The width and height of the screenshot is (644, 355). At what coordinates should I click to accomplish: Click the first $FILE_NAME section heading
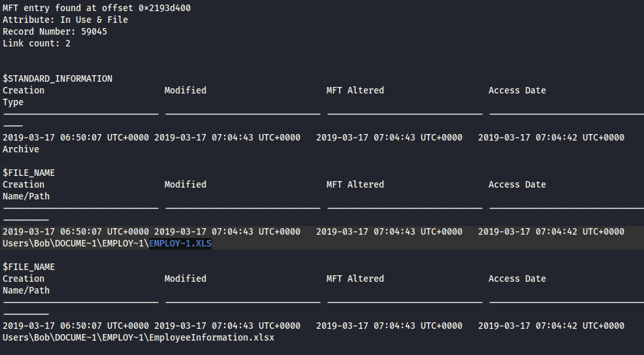click(29, 173)
